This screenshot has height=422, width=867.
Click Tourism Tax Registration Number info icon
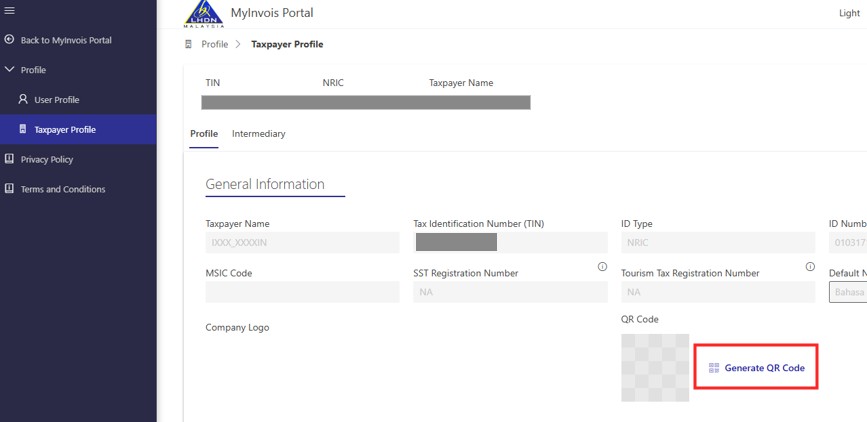(x=810, y=267)
